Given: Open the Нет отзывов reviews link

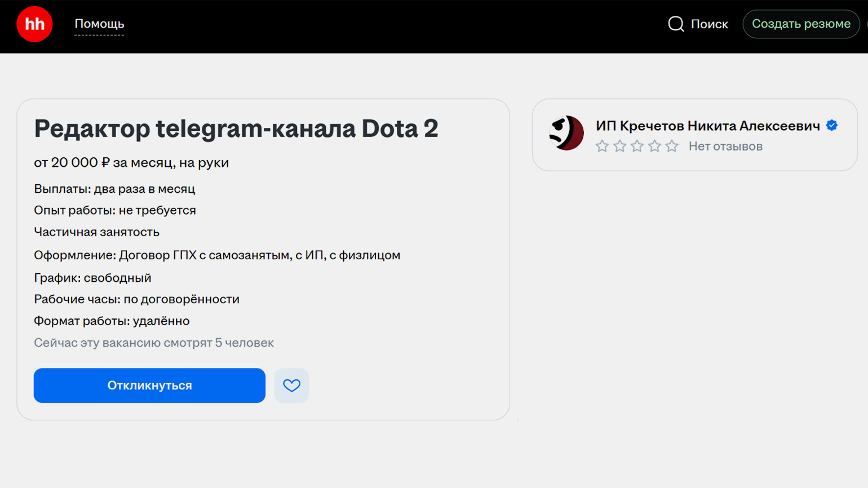Looking at the screenshot, I should pyautogui.click(x=725, y=147).
